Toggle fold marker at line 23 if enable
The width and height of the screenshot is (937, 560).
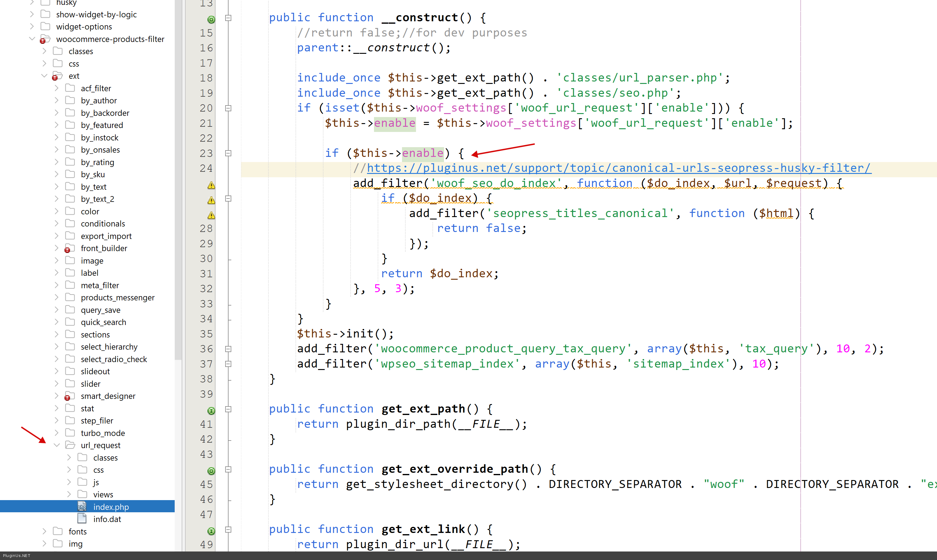pyautogui.click(x=228, y=153)
